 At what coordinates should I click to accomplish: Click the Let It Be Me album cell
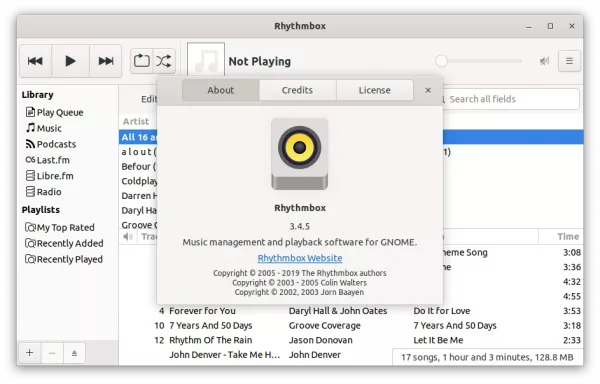(x=438, y=340)
